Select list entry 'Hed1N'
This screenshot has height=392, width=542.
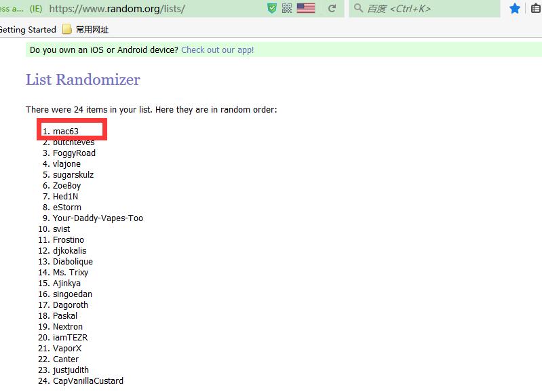(x=65, y=197)
